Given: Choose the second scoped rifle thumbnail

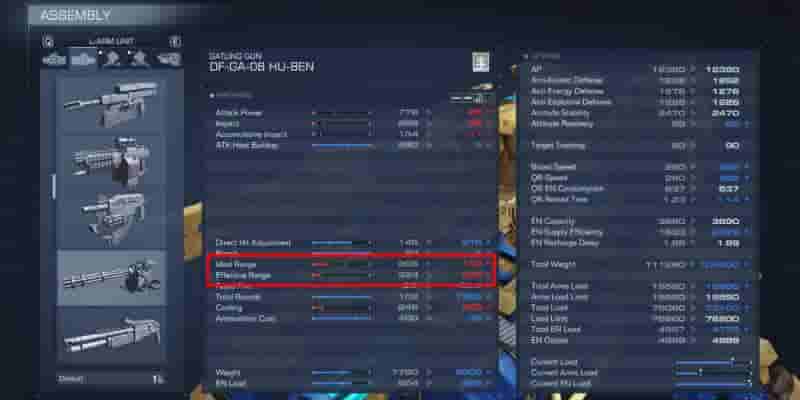Looking at the screenshot, I should coord(111,162).
